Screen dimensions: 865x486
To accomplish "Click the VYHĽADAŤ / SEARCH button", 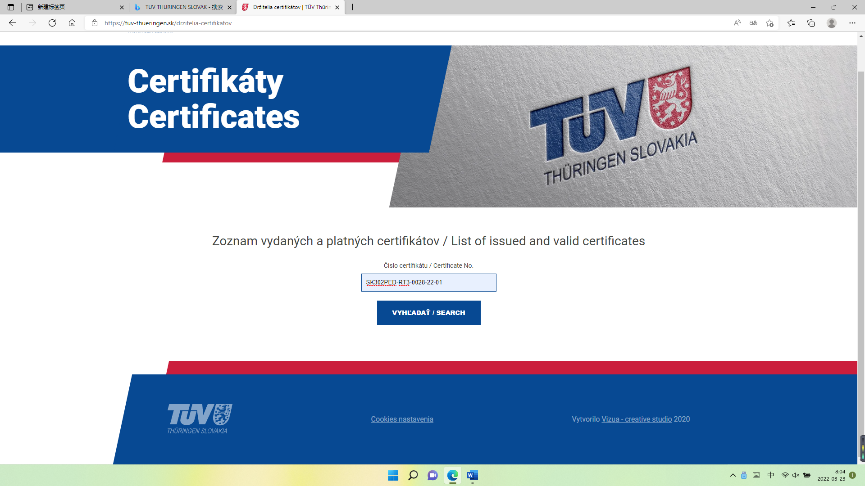I will pyautogui.click(x=429, y=313).
